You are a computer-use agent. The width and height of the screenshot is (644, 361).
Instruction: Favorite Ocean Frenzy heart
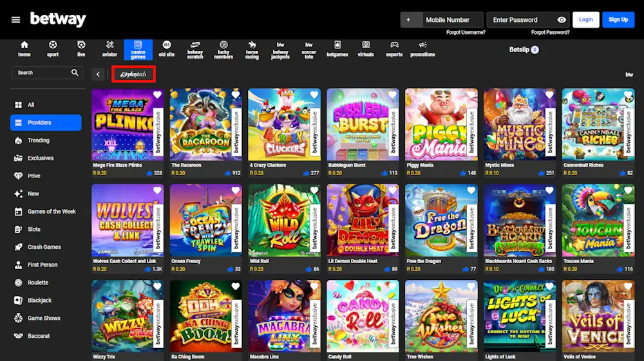[235, 190]
